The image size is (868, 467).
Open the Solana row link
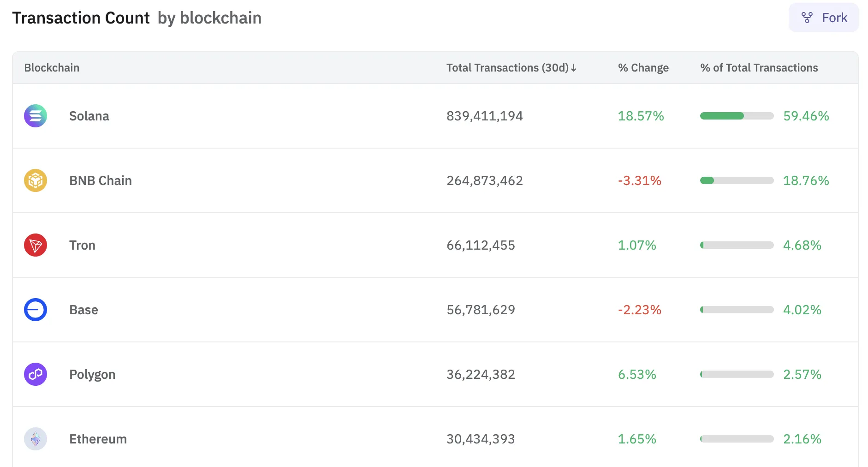point(89,116)
